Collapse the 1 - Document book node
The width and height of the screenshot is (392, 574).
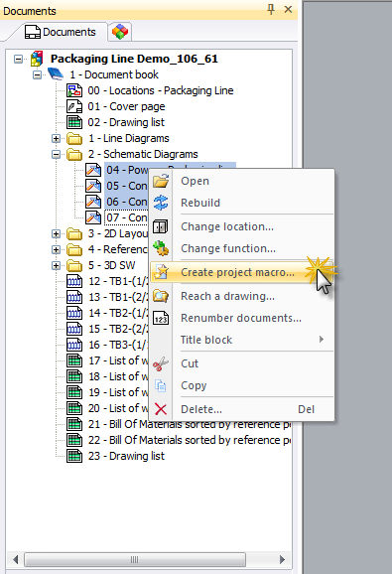[37, 74]
